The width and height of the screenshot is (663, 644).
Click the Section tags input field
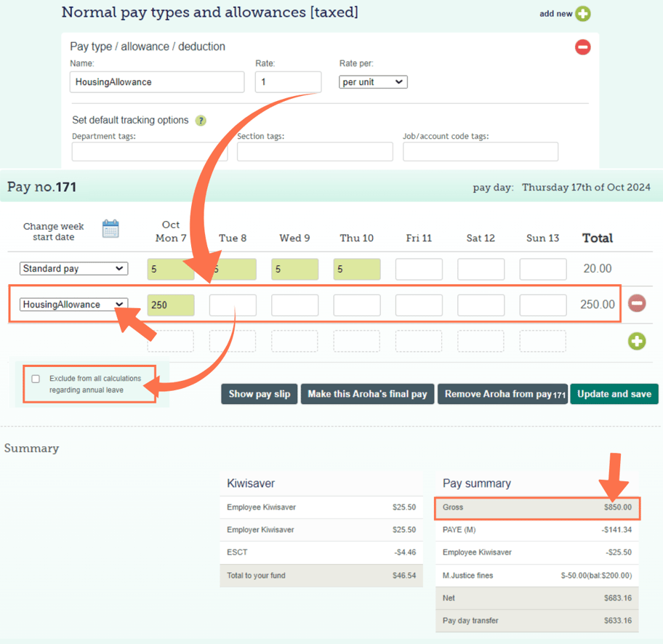click(x=315, y=151)
